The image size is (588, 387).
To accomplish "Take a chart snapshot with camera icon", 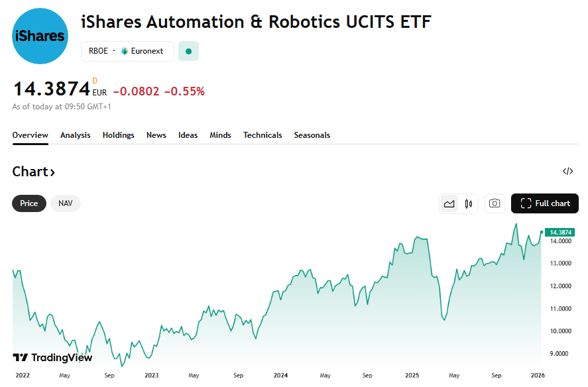I will coord(495,203).
